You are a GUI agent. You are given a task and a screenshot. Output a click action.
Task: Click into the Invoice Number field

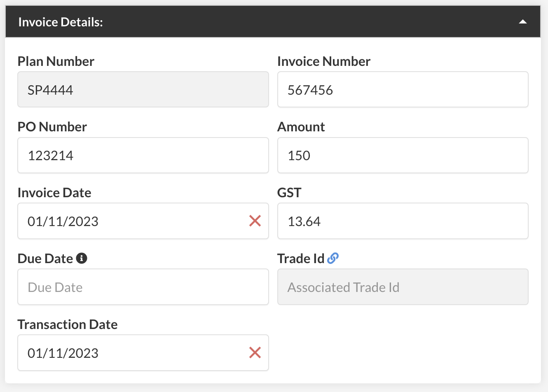tap(403, 90)
